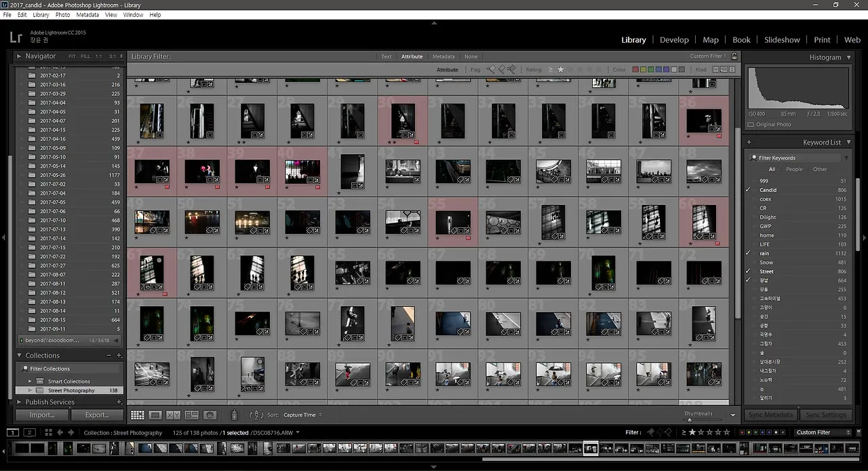Expand Smart Collections folder
Image resolution: width=868 pixels, height=471 pixels.
coord(30,381)
